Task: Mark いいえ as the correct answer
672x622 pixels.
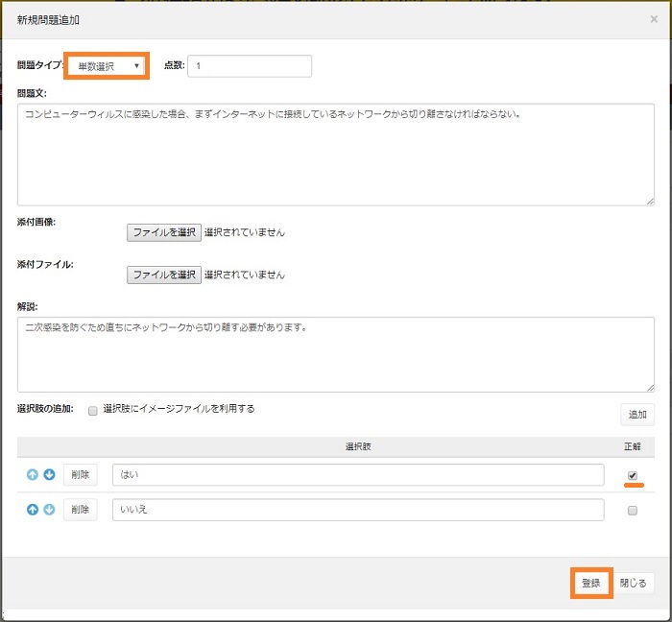Action: pos(632,511)
